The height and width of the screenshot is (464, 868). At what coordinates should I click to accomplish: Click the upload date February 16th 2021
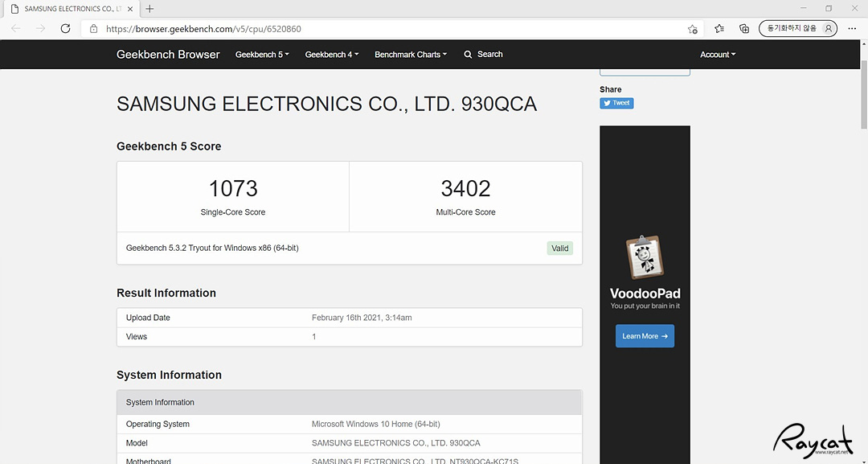click(x=362, y=318)
